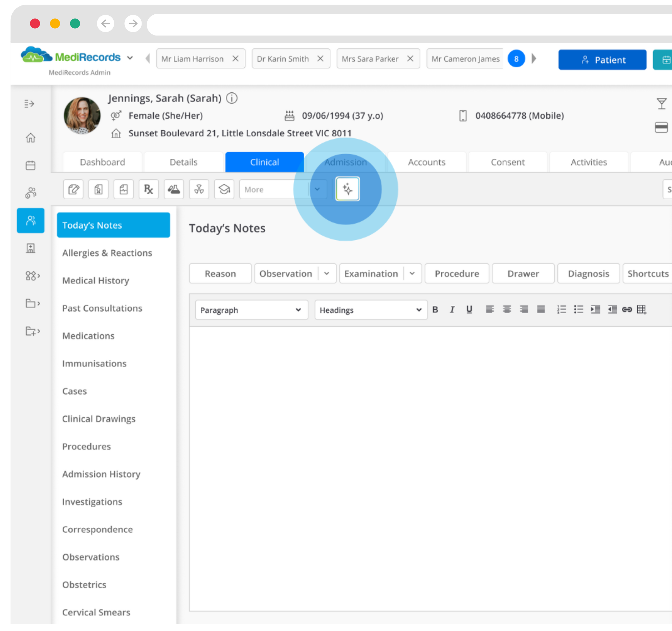Select the Clinical tab
672x631 pixels.
point(264,162)
